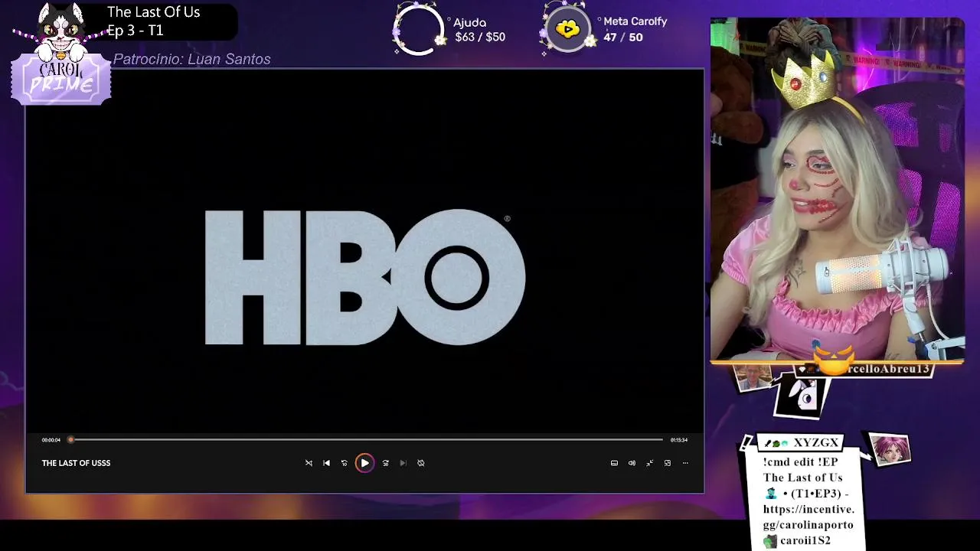
Task: Toggle shuffle in the player controls
Action: 309,463
